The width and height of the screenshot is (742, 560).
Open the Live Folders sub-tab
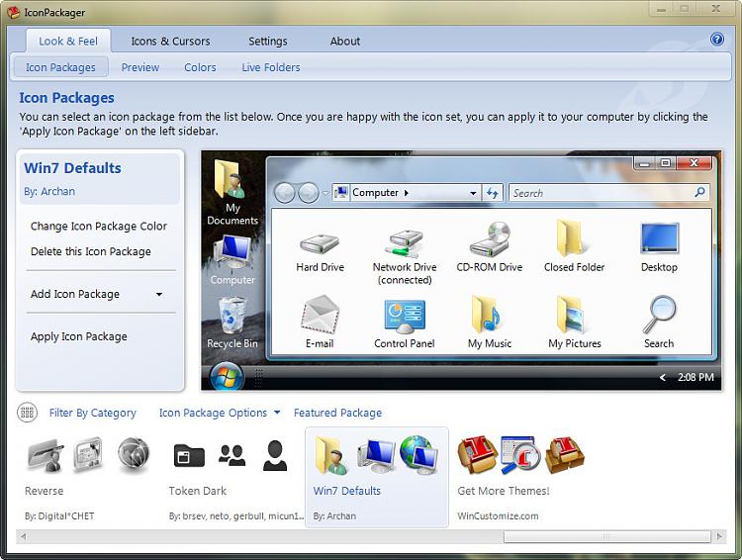click(271, 67)
